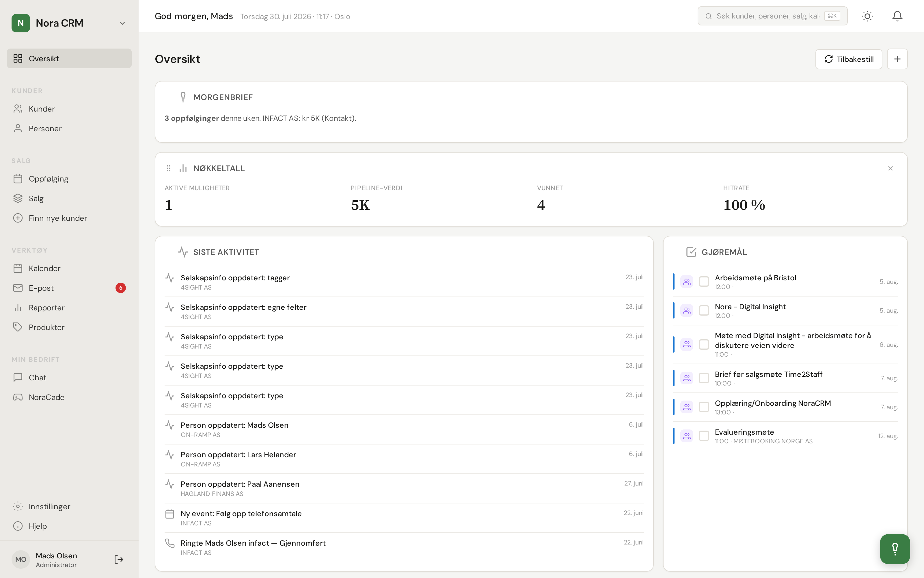Viewport: 924px width, 578px height.
Task: Click the Aktive muligheter value 1
Action: pos(168,205)
